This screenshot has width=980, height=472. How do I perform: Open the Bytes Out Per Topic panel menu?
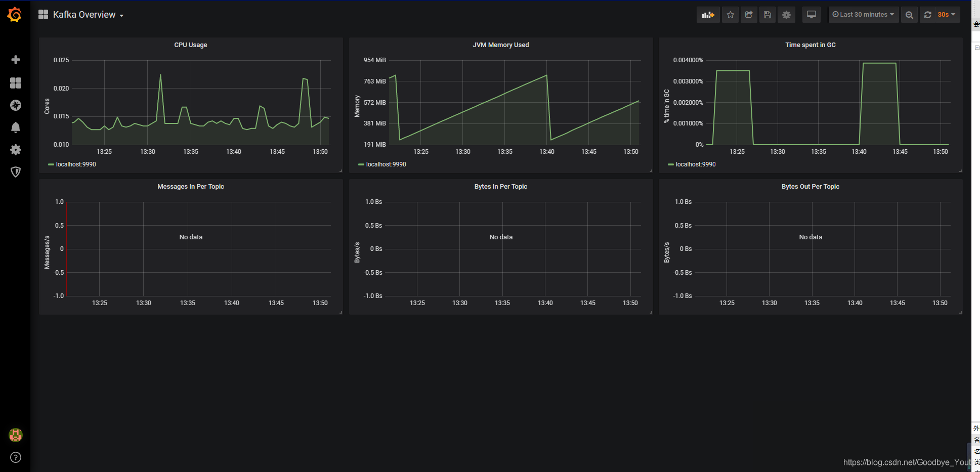810,187
